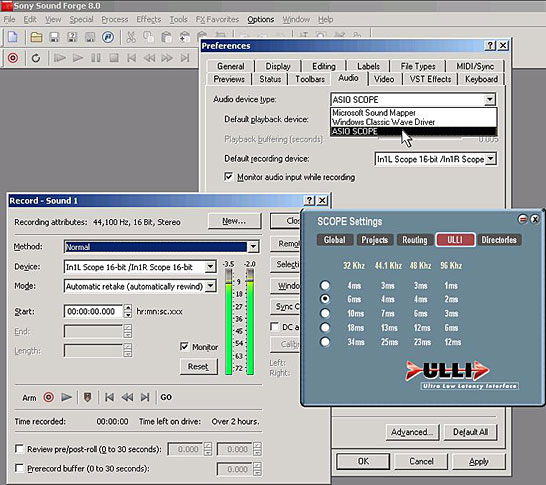546x485 pixels.
Task: Click the Pause icon in main transport bar
Action: point(96,58)
